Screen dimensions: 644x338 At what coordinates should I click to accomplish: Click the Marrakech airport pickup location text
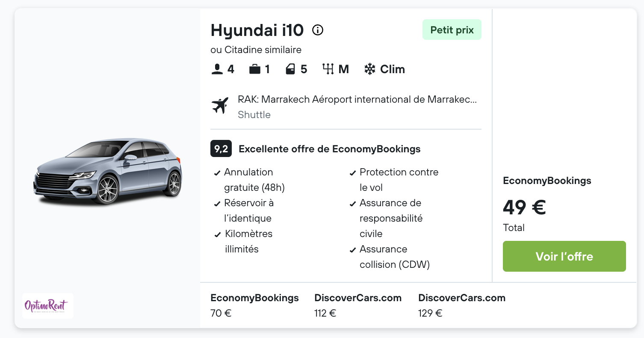pos(357,100)
